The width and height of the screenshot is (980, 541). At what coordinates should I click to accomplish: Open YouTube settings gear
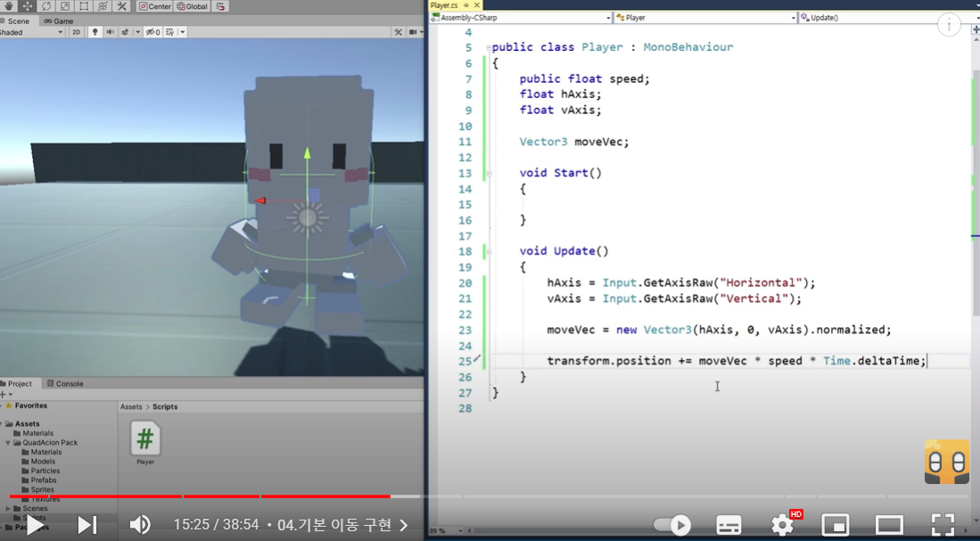(783, 525)
